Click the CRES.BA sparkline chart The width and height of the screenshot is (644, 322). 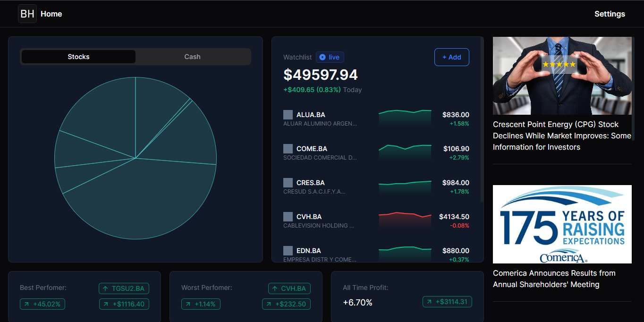[405, 186]
